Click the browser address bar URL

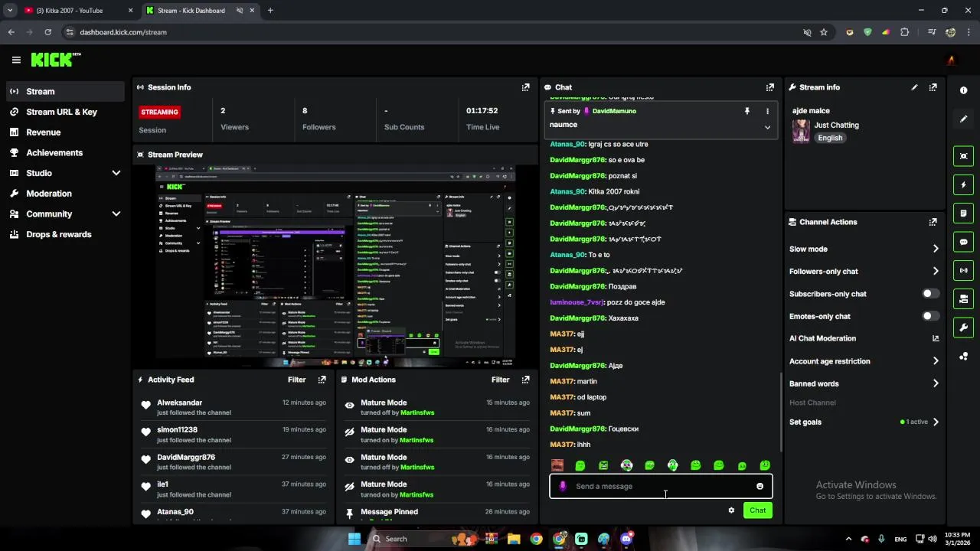click(x=123, y=32)
